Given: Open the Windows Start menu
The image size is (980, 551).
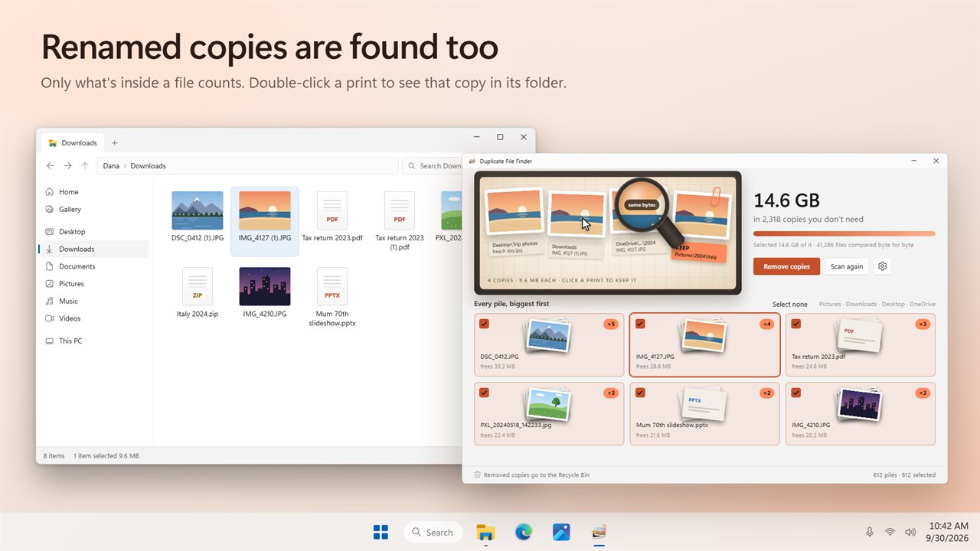Looking at the screenshot, I should click(381, 532).
